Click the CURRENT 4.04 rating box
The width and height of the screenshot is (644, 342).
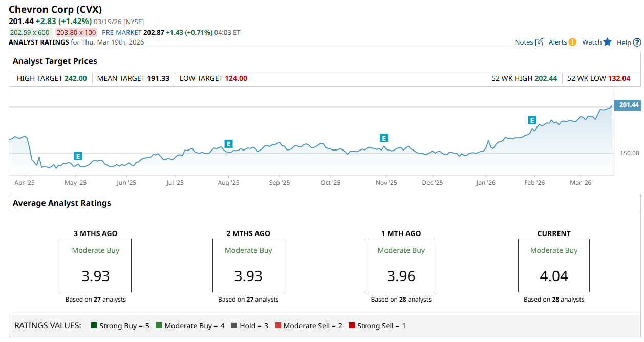554,265
